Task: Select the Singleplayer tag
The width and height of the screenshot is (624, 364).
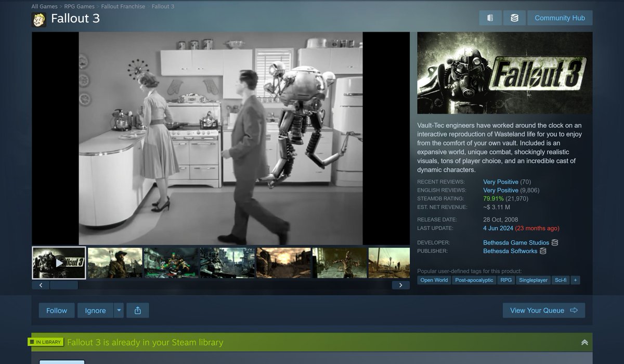Action: pyautogui.click(x=534, y=280)
